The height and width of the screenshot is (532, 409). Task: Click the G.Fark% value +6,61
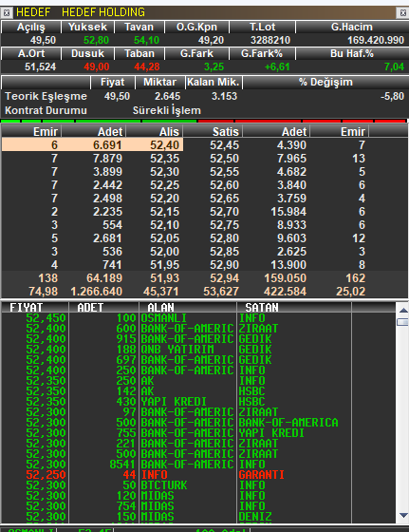(277, 66)
